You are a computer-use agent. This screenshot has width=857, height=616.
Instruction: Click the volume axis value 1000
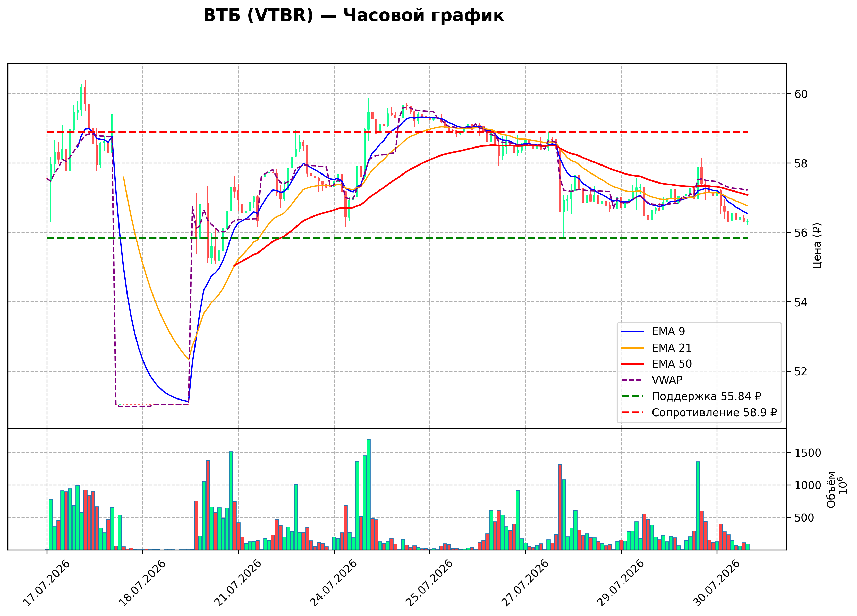tap(808, 485)
